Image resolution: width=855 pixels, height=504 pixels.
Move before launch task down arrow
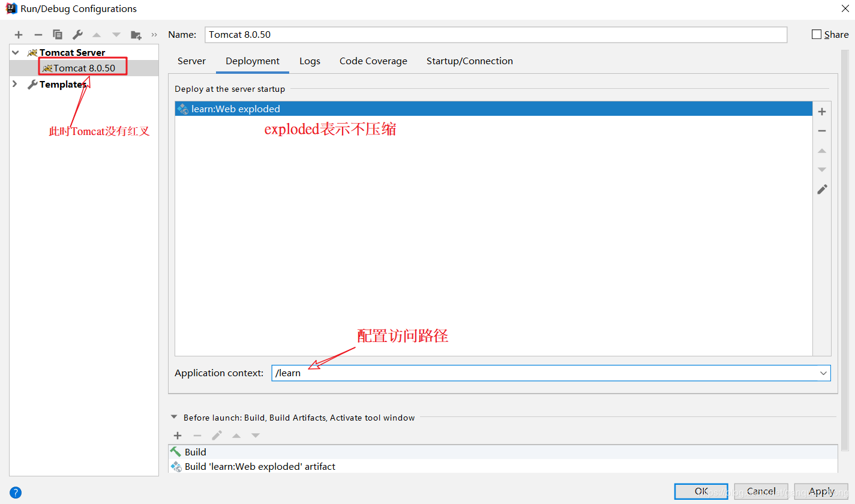coord(256,436)
